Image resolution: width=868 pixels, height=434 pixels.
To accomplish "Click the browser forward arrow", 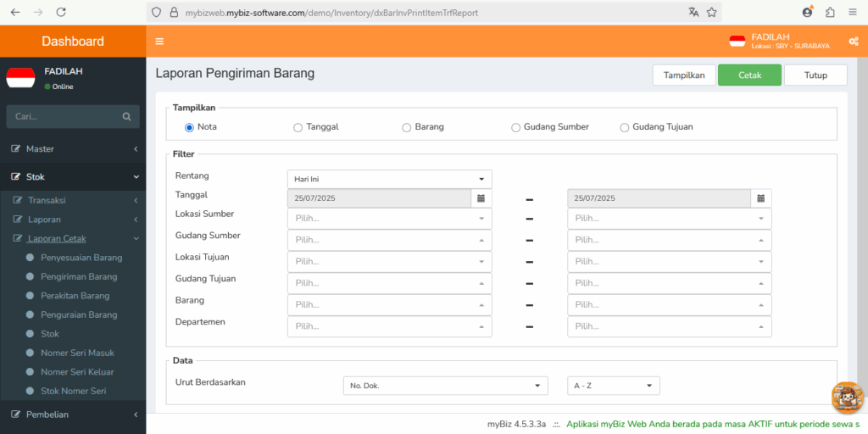I will pyautogui.click(x=38, y=12).
